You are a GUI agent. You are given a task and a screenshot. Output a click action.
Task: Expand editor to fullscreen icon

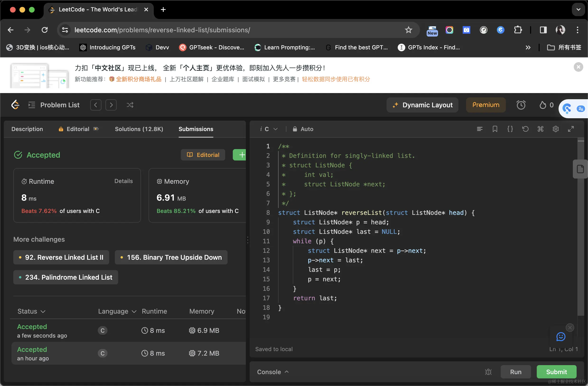tap(571, 129)
